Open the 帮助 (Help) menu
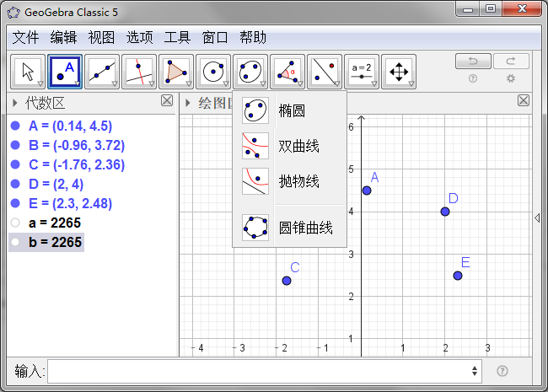 click(x=253, y=37)
